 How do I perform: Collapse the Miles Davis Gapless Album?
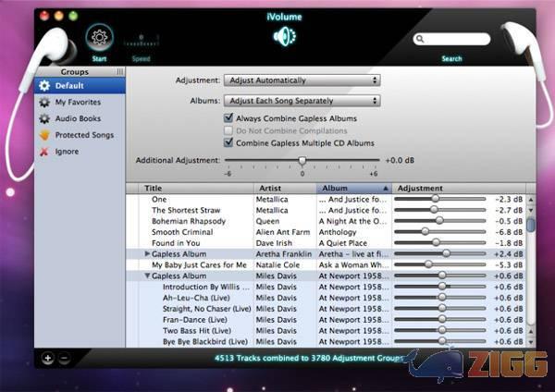pos(148,276)
